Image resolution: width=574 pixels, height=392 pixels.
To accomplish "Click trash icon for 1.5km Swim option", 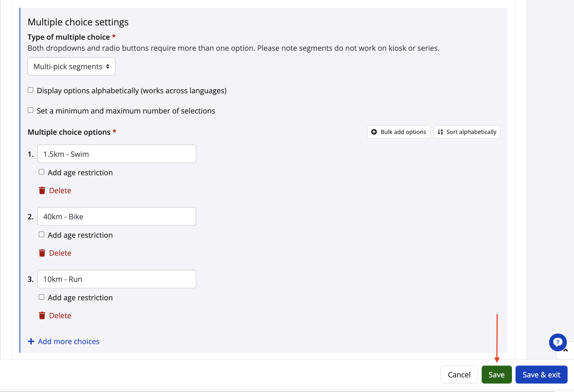I will click(x=42, y=190).
